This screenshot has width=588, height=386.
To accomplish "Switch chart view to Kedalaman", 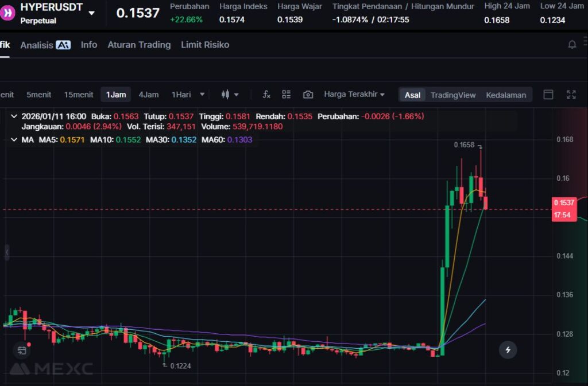I will (505, 95).
